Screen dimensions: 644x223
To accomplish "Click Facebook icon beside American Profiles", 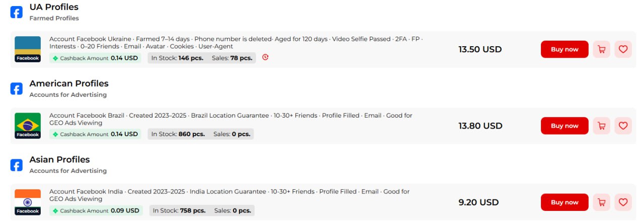I will pyautogui.click(x=17, y=89).
